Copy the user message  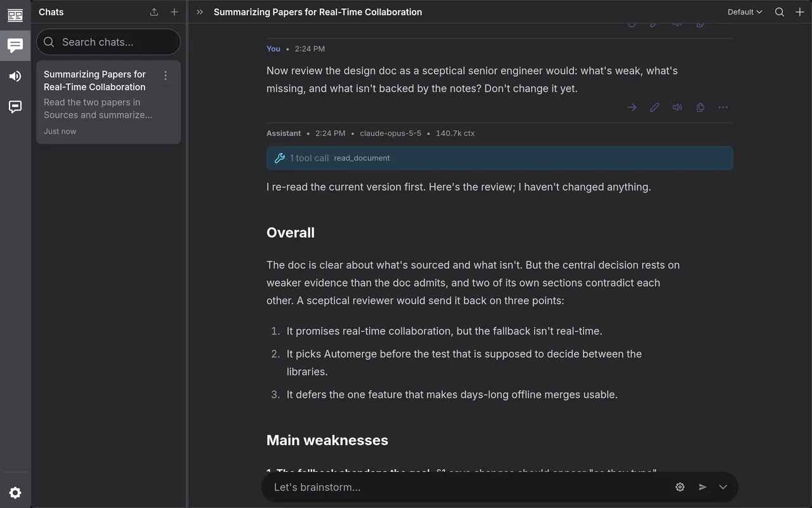tap(700, 107)
